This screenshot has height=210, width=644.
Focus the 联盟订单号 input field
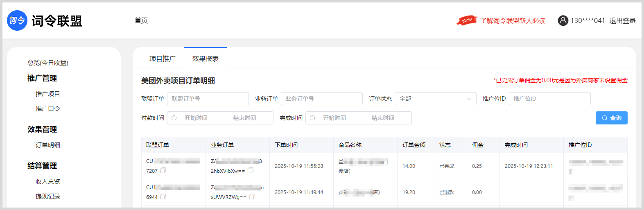coord(208,99)
